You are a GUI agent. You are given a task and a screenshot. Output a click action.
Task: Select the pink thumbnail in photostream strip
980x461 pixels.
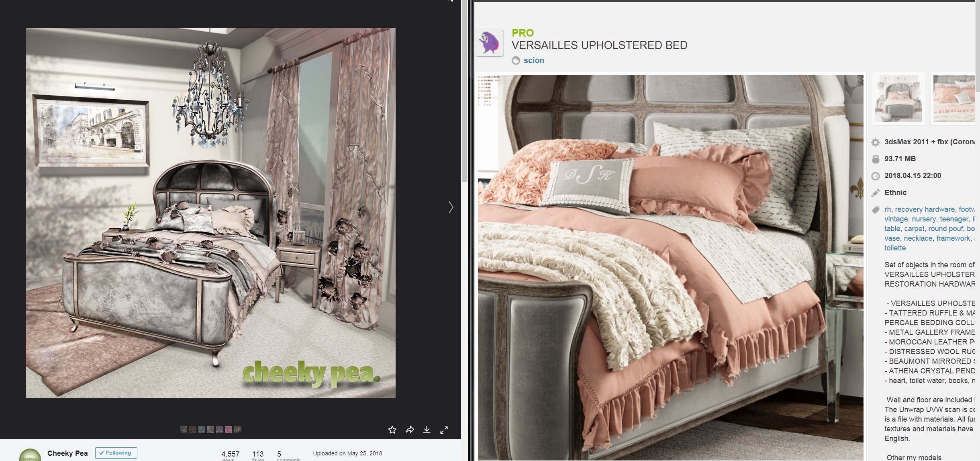click(x=229, y=430)
